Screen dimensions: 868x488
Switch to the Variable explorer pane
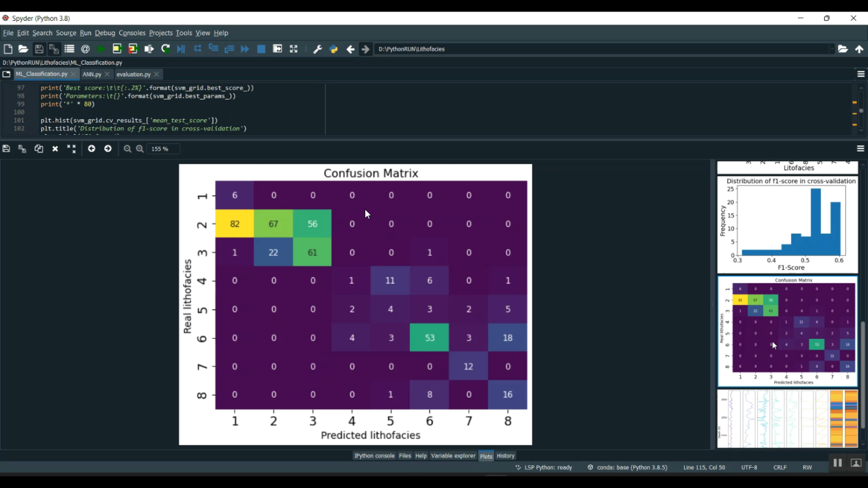453,456
